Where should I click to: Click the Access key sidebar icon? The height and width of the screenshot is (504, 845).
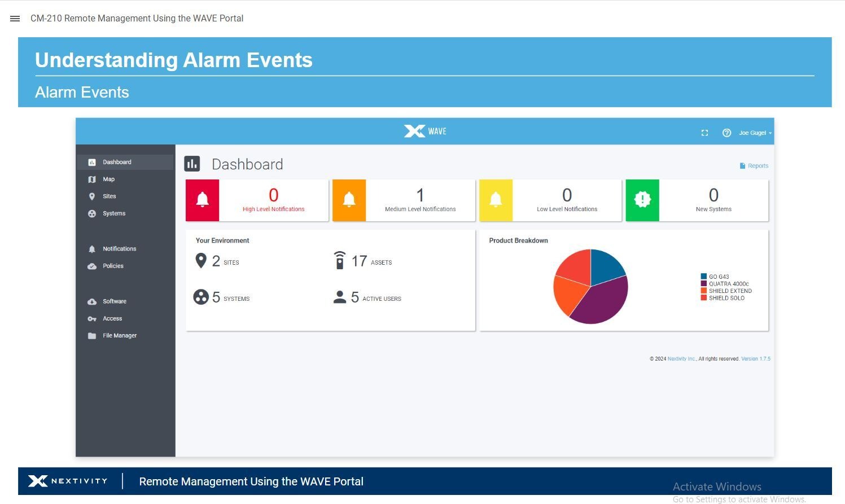click(x=92, y=319)
